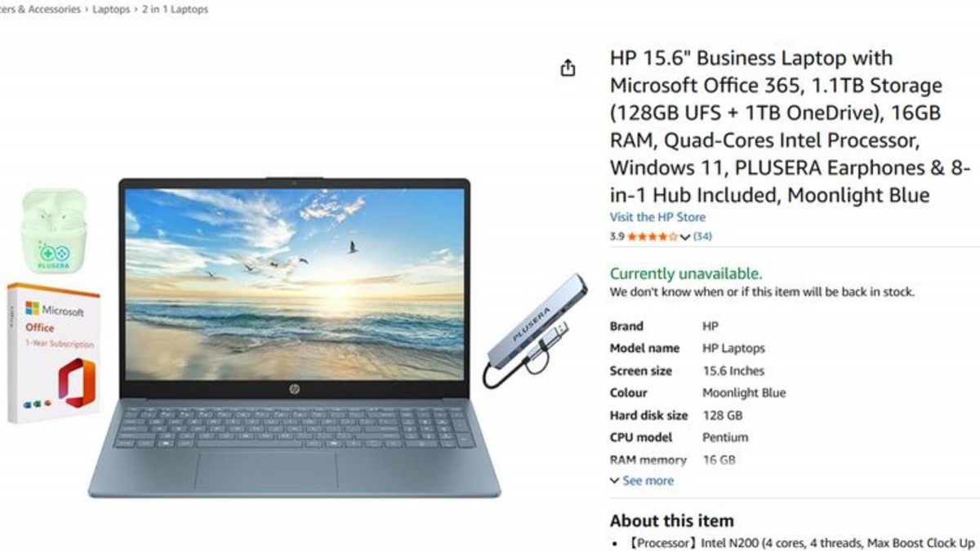Open the star rating dropdown chevron
This screenshot has height=551, width=980.
(x=685, y=238)
